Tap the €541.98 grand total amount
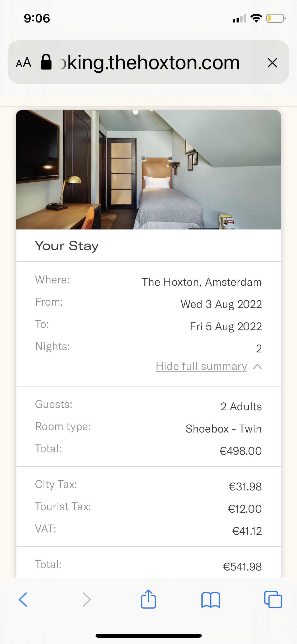This screenshot has height=644, width=297. (x=242, y=567)
